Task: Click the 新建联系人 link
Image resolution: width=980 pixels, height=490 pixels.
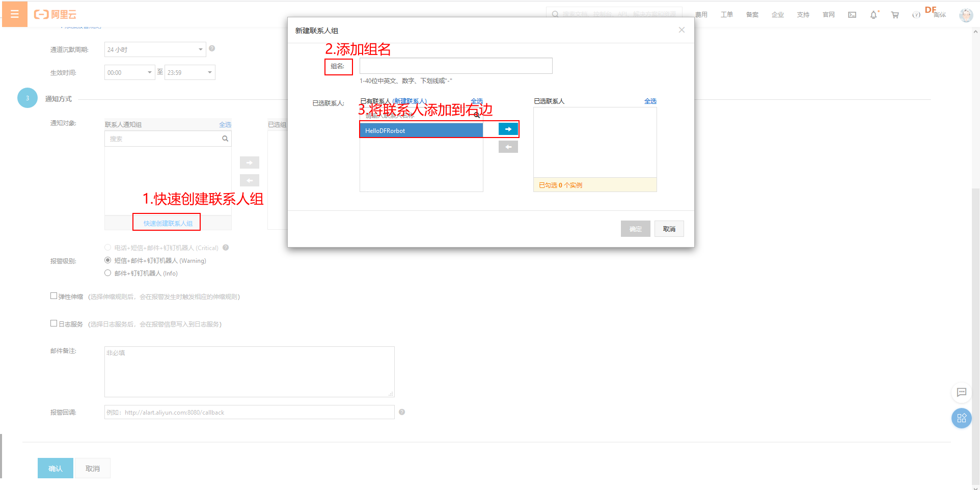Action: click(410, 101)
